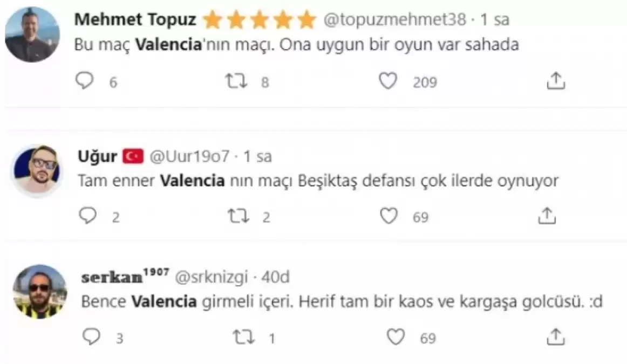Like Mehmet Topuz's tweet
The image size is (627, 364).
[388, 81]
